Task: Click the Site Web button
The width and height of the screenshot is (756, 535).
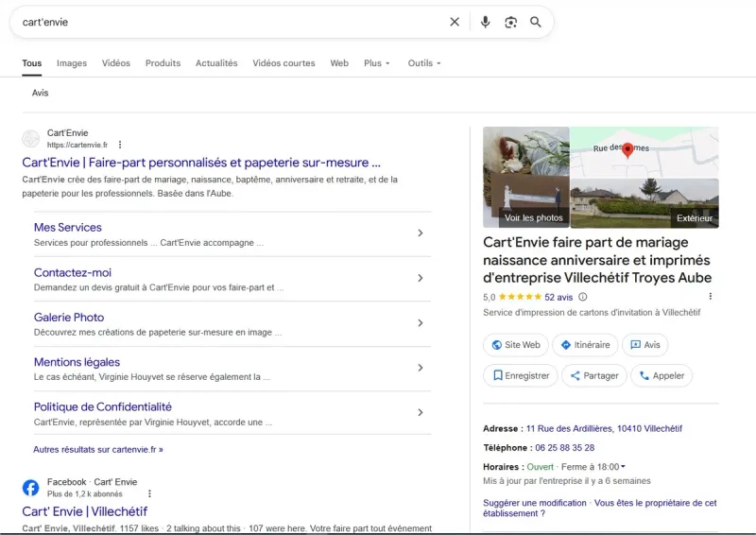Action: (x=515, y=345)
